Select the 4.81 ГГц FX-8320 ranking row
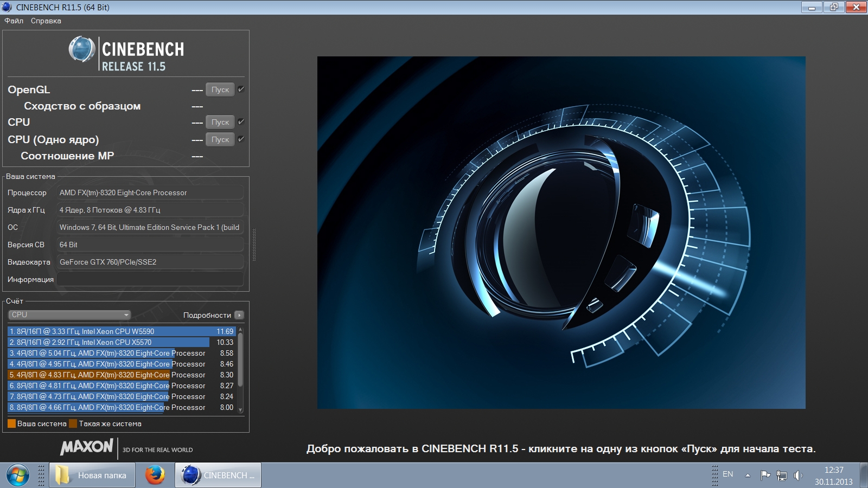Image resolution: width=868 pixels, height=488 pixels. 121,386
